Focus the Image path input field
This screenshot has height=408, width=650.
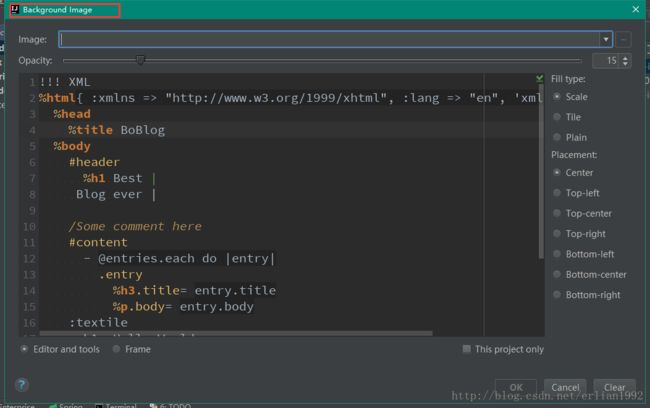(x=330, y=39)
